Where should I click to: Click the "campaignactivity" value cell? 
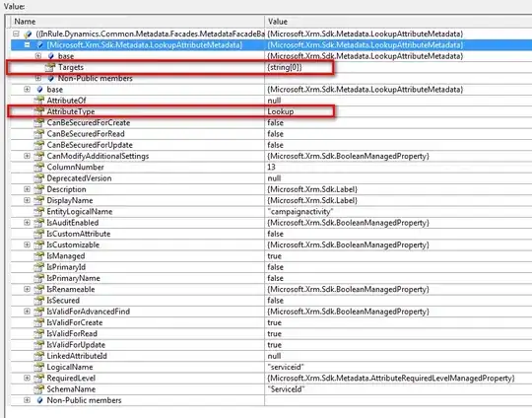[300, 212]
